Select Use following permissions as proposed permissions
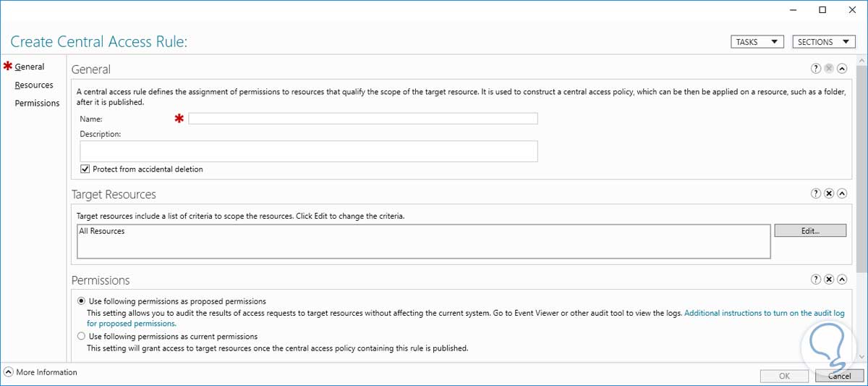 pos(81,301)
